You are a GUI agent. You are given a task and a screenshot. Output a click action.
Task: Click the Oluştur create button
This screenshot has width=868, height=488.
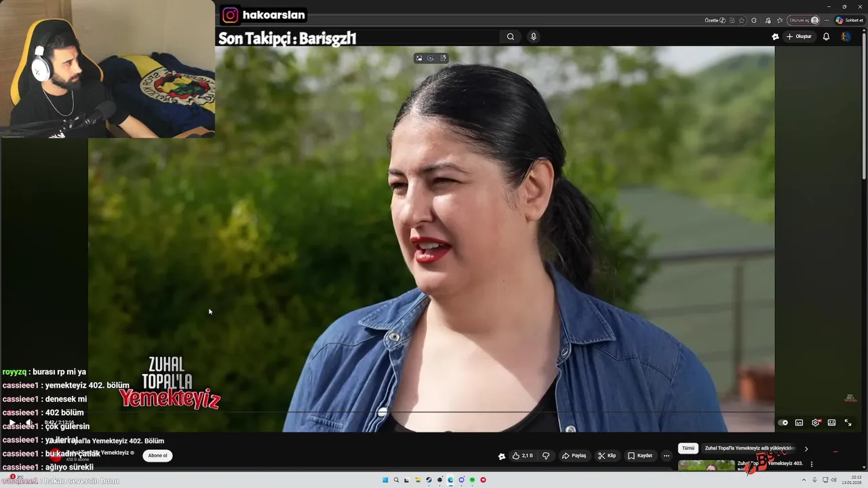point(799,37)
